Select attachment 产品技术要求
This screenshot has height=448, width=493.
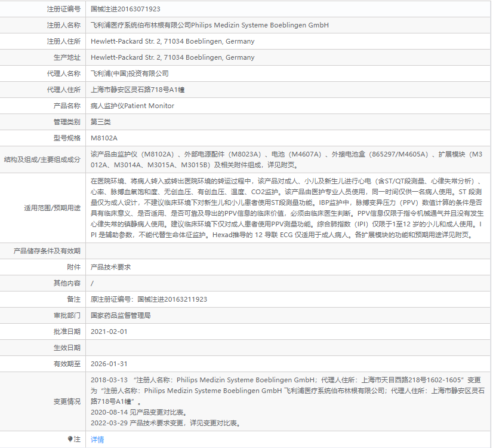(x=110, y=267)
